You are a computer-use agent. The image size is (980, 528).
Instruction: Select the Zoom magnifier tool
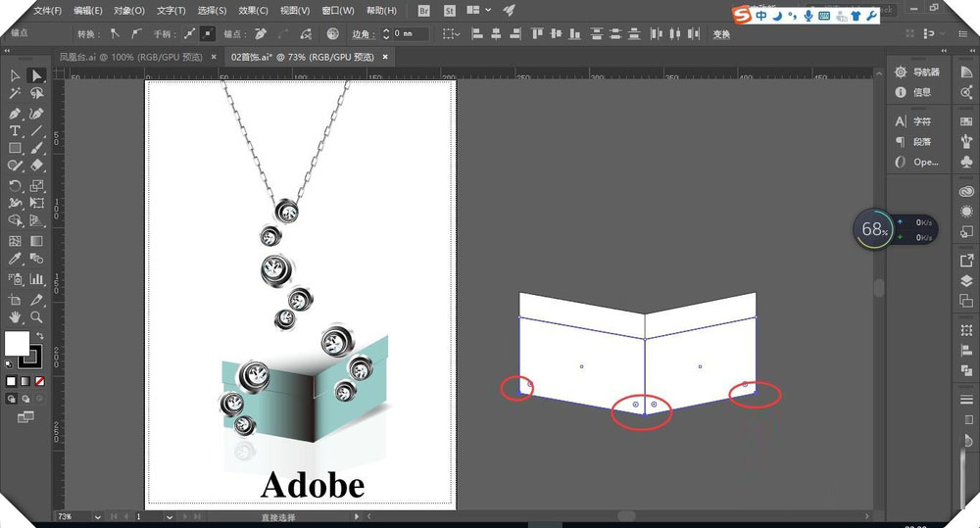pyautogui.click(x=37, y=317)
